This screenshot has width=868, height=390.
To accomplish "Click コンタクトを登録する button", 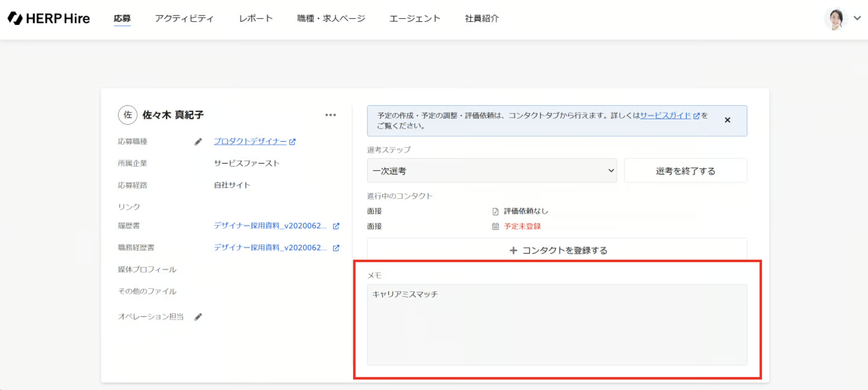I will pos(557,250).
